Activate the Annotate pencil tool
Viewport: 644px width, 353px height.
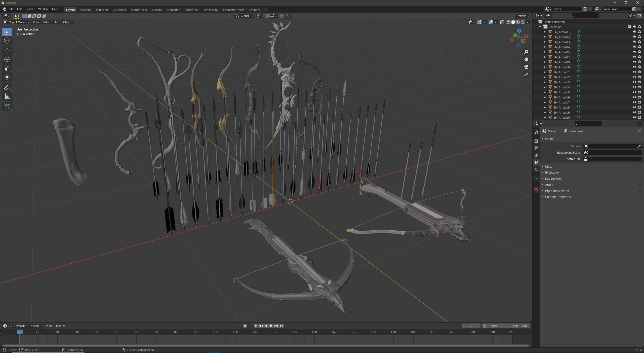pos(7,87)
